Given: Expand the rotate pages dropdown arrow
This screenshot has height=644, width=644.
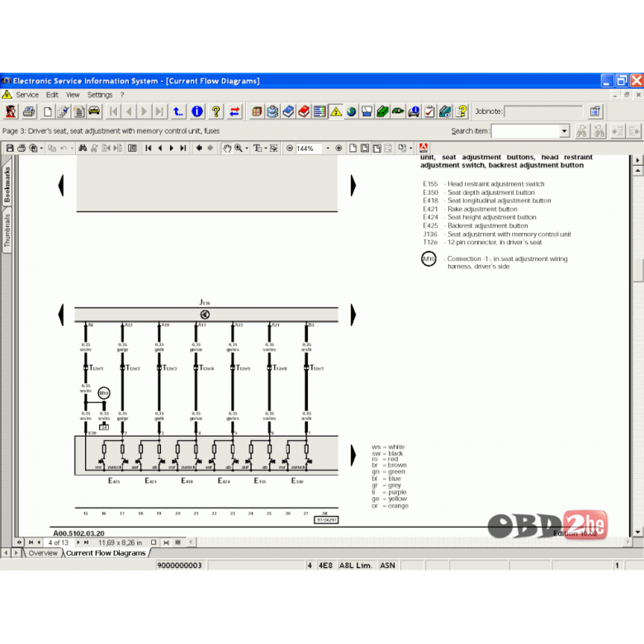Looking at the screenshot, I should tap(410, 149).
